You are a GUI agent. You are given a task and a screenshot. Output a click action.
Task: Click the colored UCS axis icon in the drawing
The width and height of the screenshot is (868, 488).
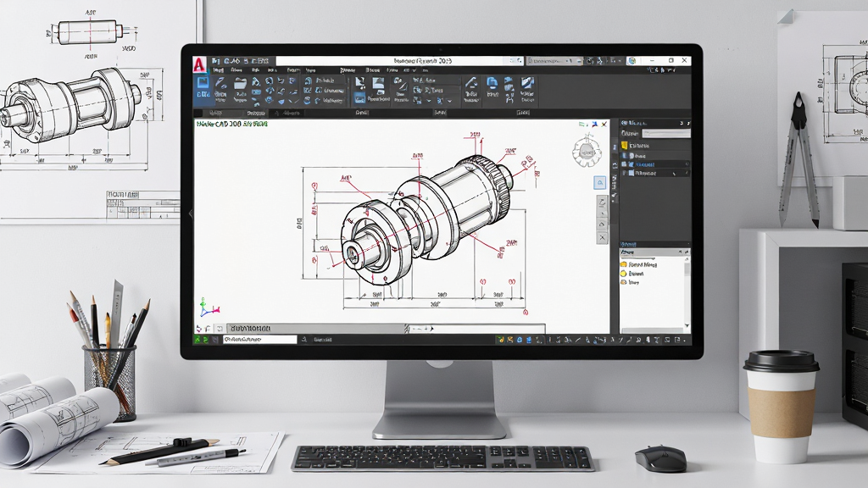coord(209,308)
